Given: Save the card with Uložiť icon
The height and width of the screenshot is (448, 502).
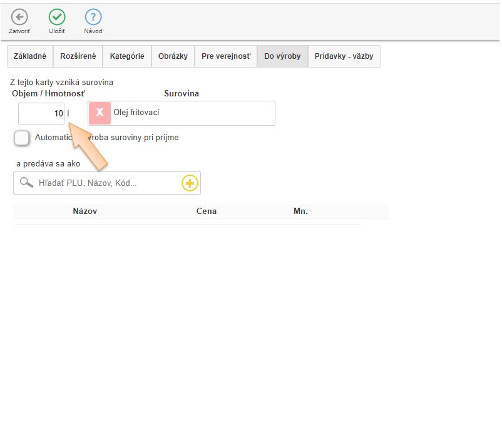Looking at the screenshot, I should pos(57,18).
